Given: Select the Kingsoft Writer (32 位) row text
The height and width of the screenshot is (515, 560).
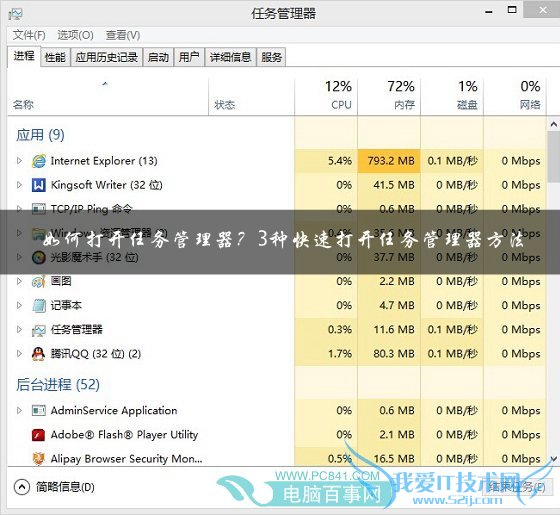Looking at the screenshot, I should pyautogui.click(x=106, y=185).
